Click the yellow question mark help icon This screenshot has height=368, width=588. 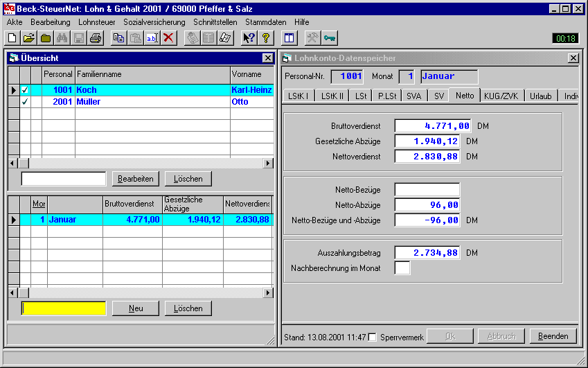point(265,38)
